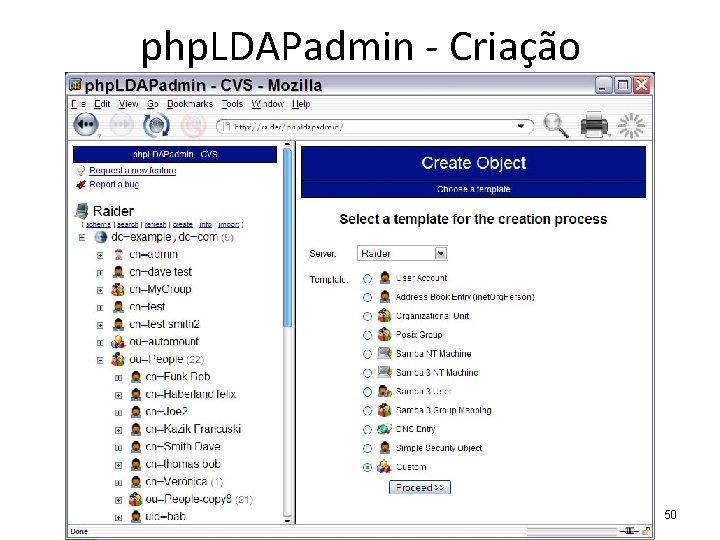This screenshot has width=720, height=540.
Task: Collapse the ou=People tree node
Action: (100, 360)
